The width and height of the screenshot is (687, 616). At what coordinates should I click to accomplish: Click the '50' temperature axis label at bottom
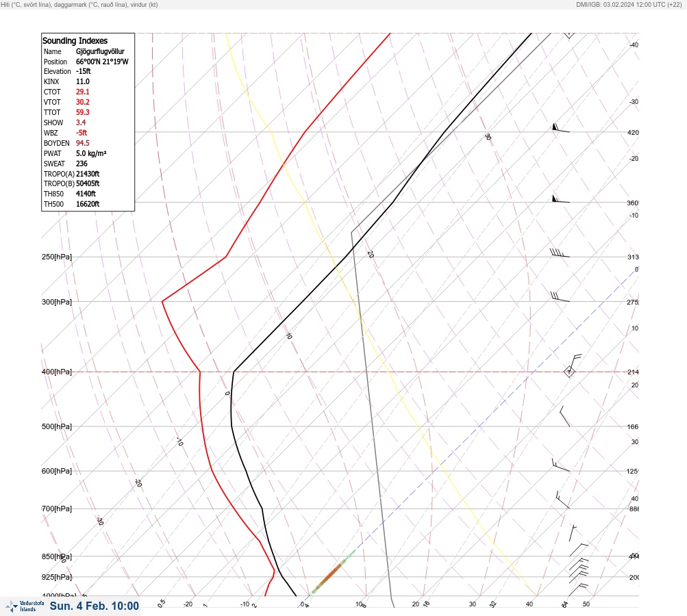(586, 604)
